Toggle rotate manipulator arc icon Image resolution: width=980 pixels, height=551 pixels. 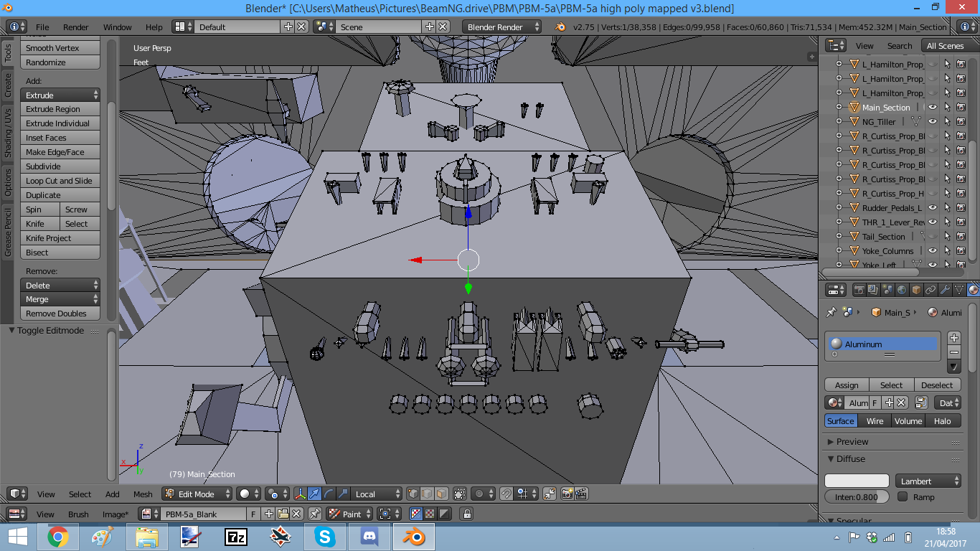pyautogui.click(x=329, y=494)
